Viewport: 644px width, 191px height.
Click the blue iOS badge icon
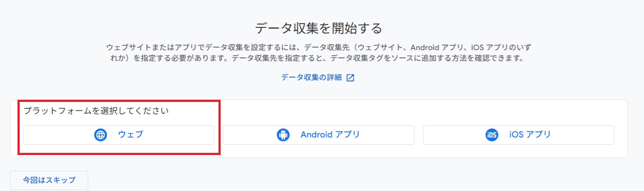[492, 135]
